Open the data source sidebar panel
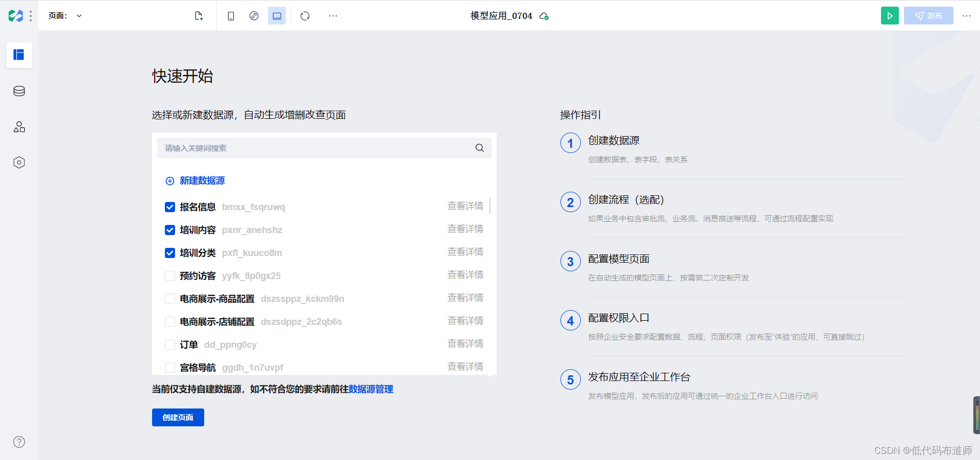This screenshot has width=980, height=460. pos(19,91)
